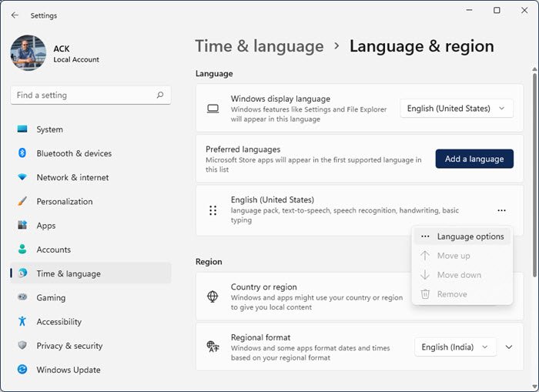Click the ACK profile picture

tap(28, 52)
